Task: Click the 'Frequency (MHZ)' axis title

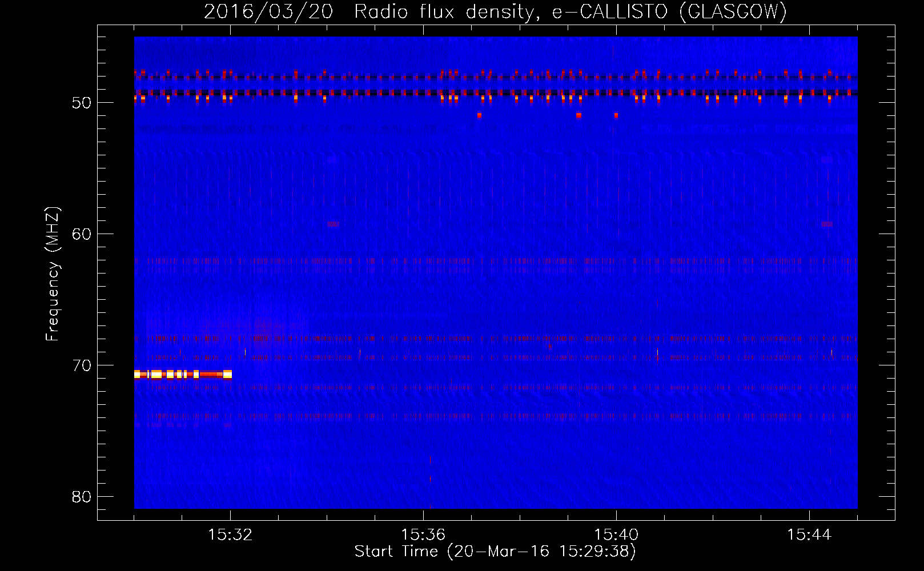Action: [x=53, y=274]
